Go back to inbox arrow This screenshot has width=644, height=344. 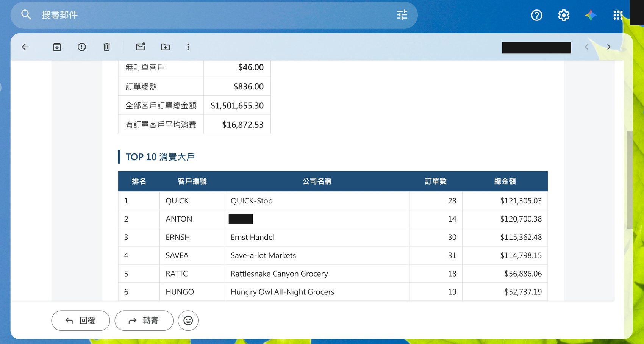25,47
